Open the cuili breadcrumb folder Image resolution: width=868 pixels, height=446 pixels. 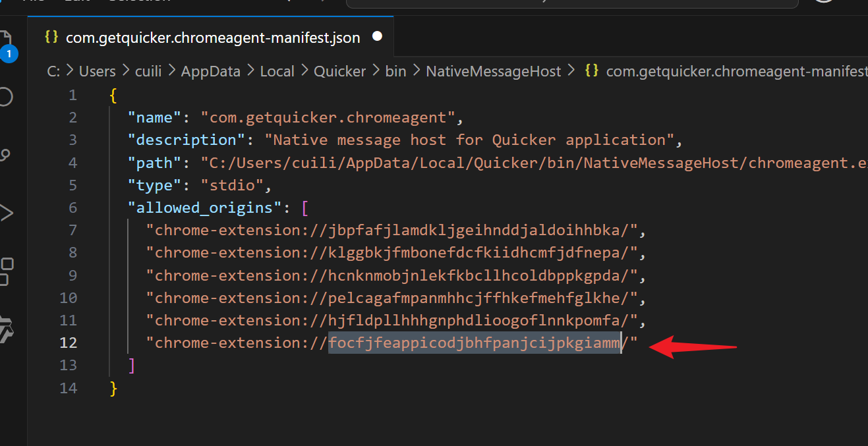click(x=148, y=71)
